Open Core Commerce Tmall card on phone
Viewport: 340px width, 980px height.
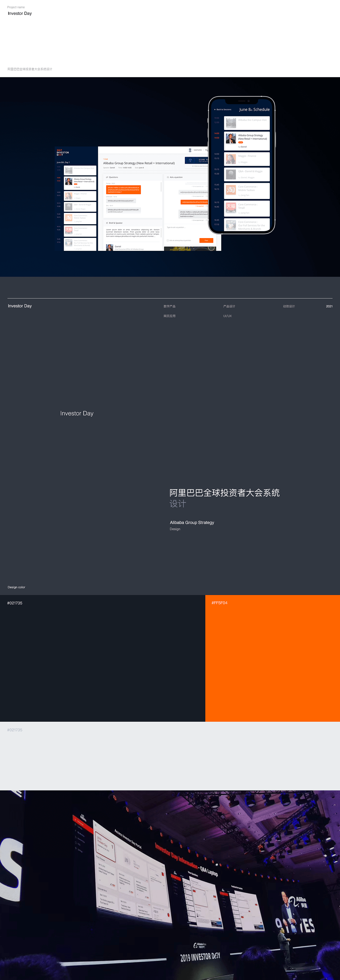point(247,209)
